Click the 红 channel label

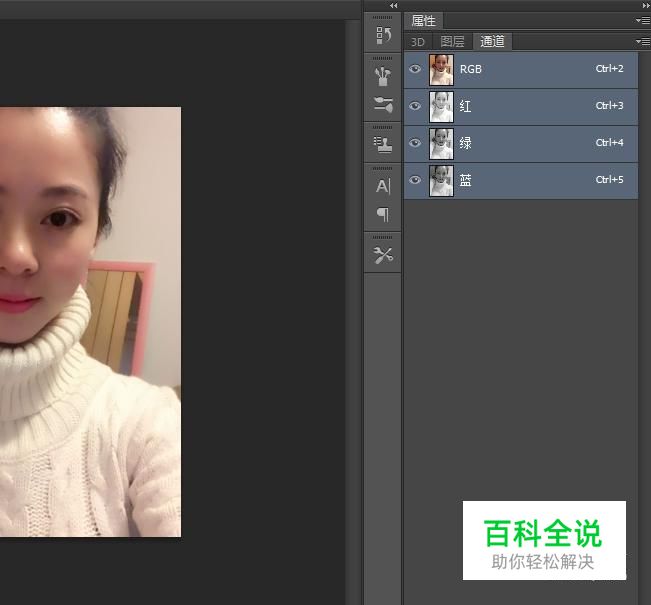coord(465,106)
